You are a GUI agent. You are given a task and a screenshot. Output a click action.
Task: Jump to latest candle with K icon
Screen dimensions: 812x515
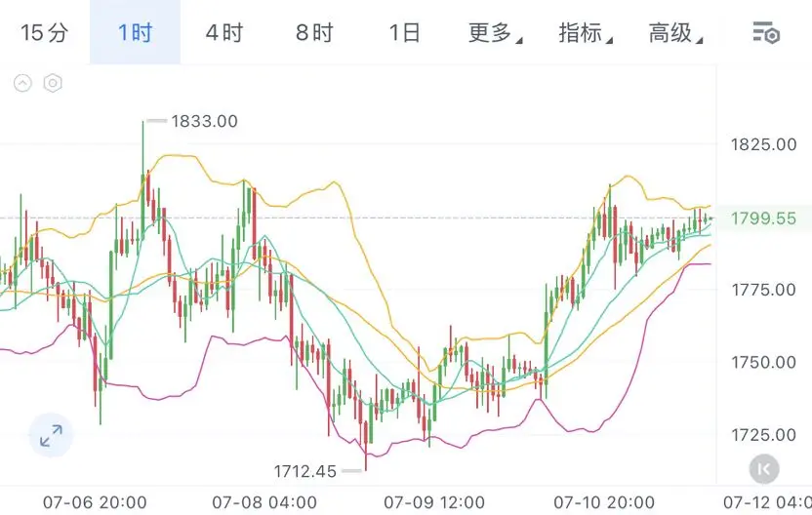click(764, 469)
